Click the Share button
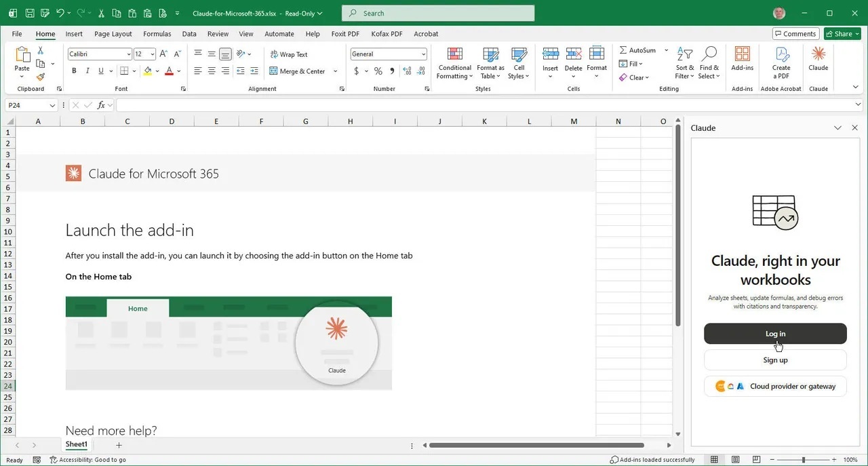Screen dimensions: 868x466 (x=842, y=34)
